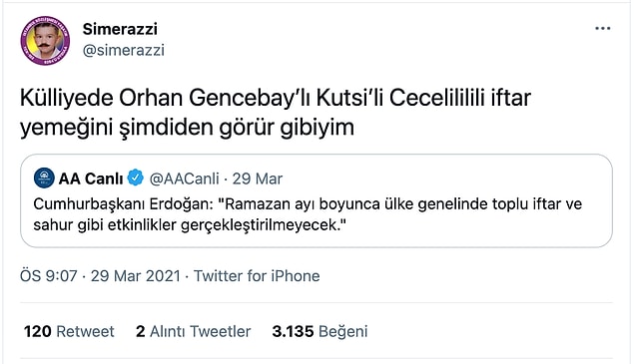Click the blue verified badge
634x364 pixels.
point(136,178)
